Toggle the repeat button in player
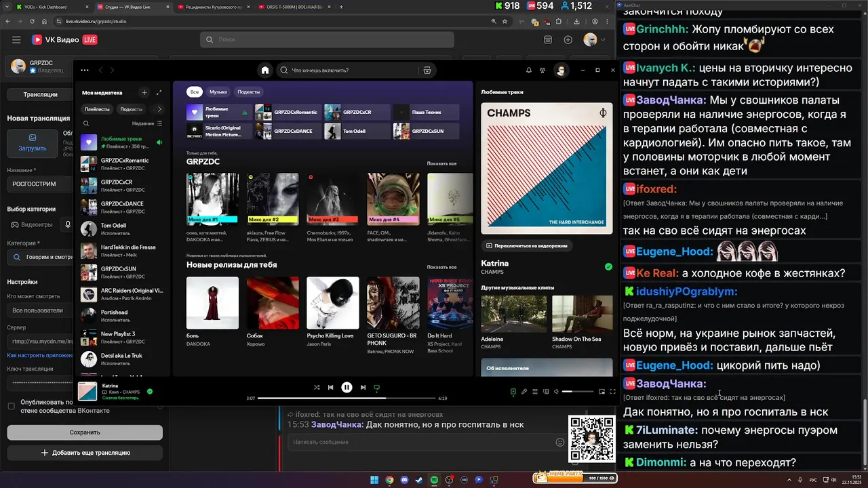The height and width of the screenshot is (488, 868). (x=377, y=388)
